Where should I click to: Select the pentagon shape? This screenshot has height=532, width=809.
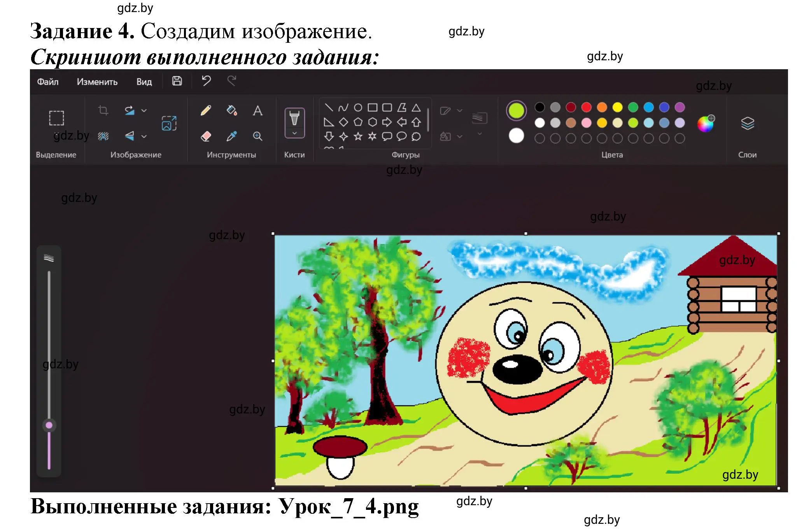coord(358,122)
